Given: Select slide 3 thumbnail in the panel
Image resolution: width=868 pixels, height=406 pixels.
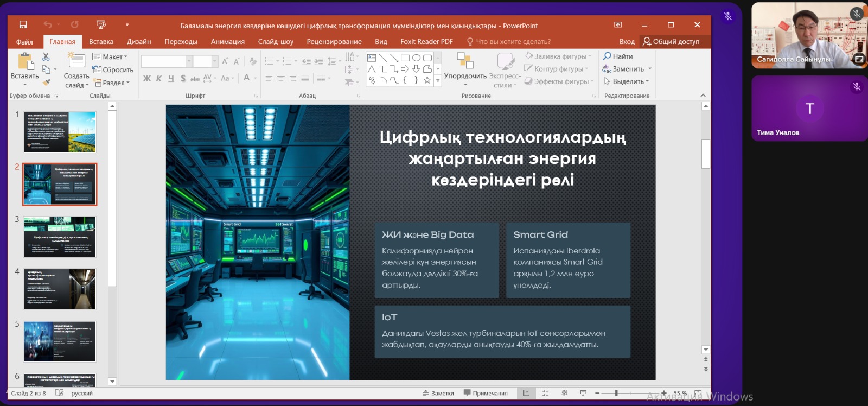Looking at the screenshot, I should click(x=60, y=237).
